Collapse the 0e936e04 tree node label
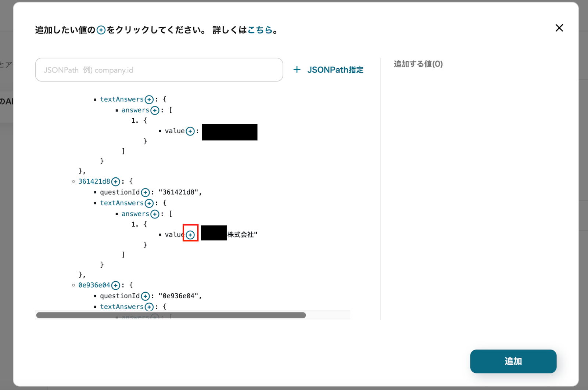 tap(94, 285)
